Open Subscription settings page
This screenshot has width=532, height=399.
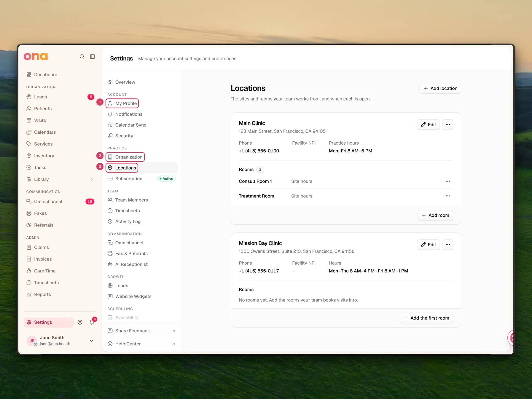point(141,179)
